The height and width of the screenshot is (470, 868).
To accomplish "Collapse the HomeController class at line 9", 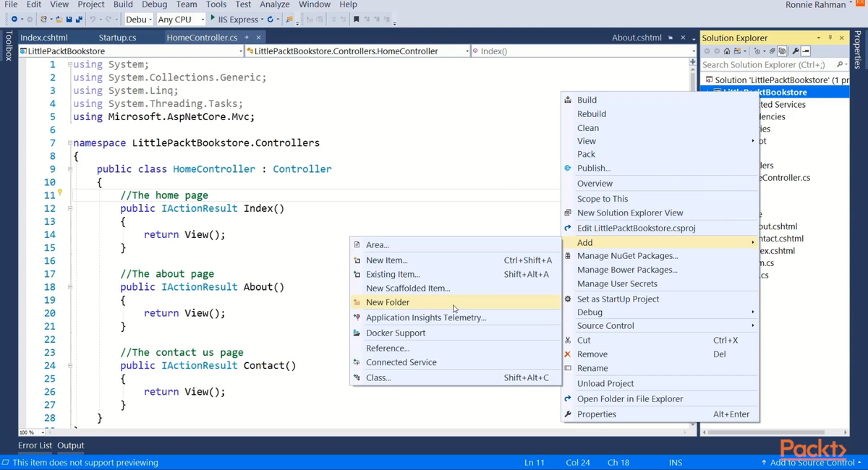I will (x=70, y=169).
